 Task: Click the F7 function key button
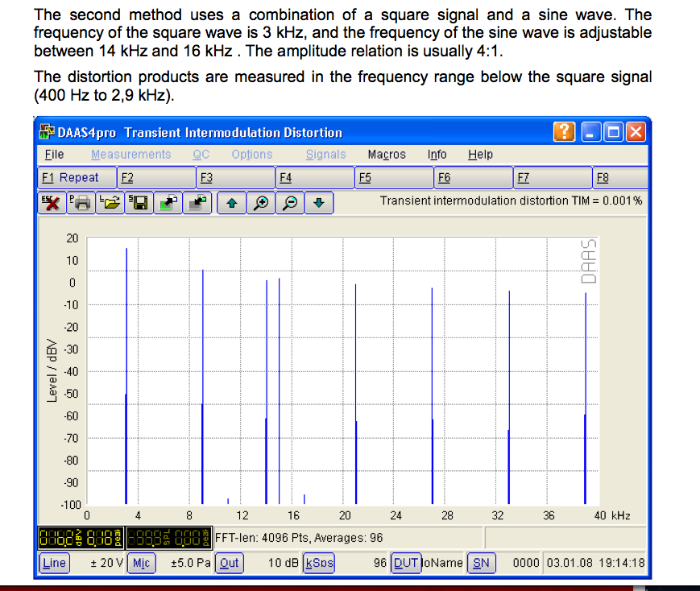point(553,178)
